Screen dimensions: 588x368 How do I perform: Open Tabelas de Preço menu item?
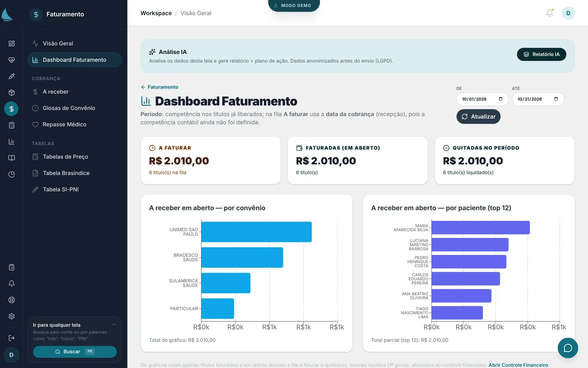[x=75, y=157]
